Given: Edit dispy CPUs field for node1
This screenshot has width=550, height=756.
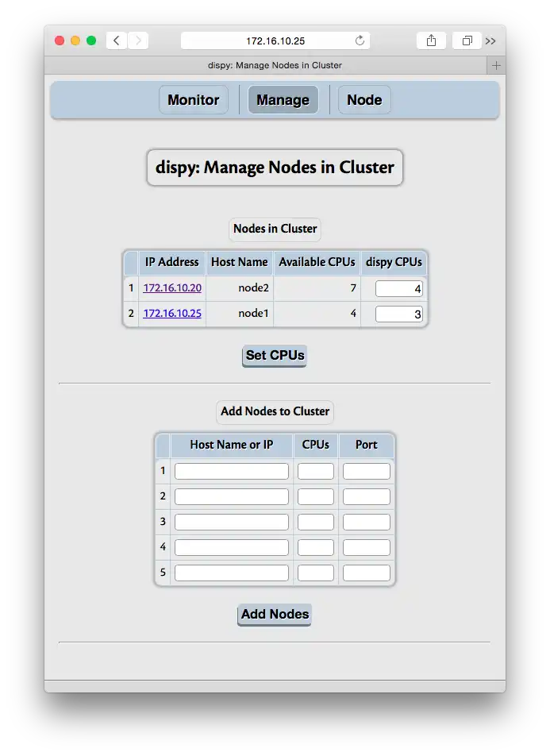Looking at the screenshot, I should pyautogui.click(x=399, y=314).
